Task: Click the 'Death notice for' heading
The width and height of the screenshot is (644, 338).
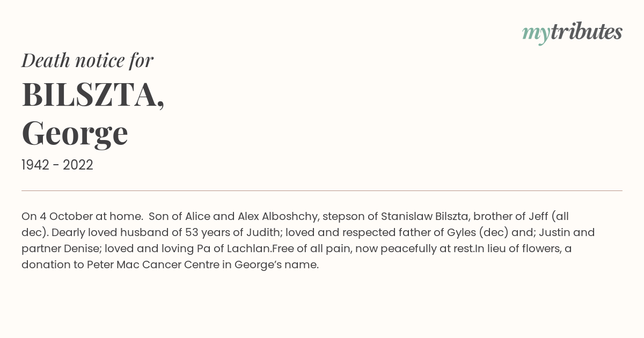Action: pyautogui.click(x=87, y=61)
